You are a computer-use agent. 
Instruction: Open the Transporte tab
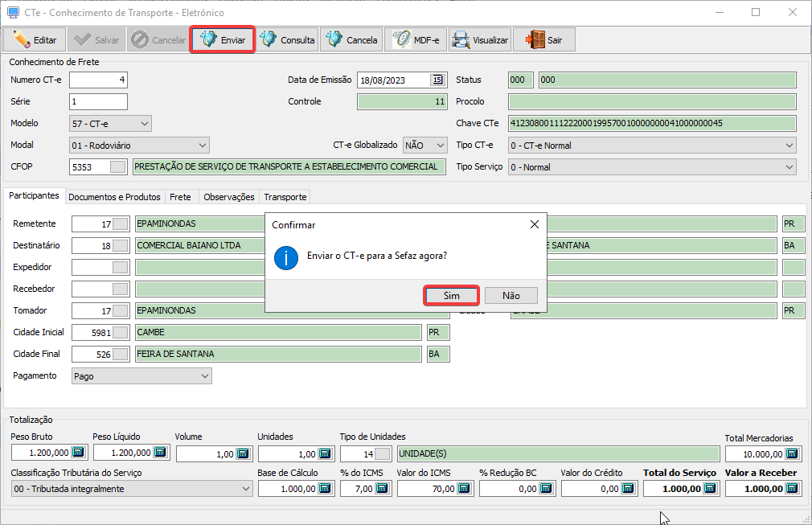point(285,197)
